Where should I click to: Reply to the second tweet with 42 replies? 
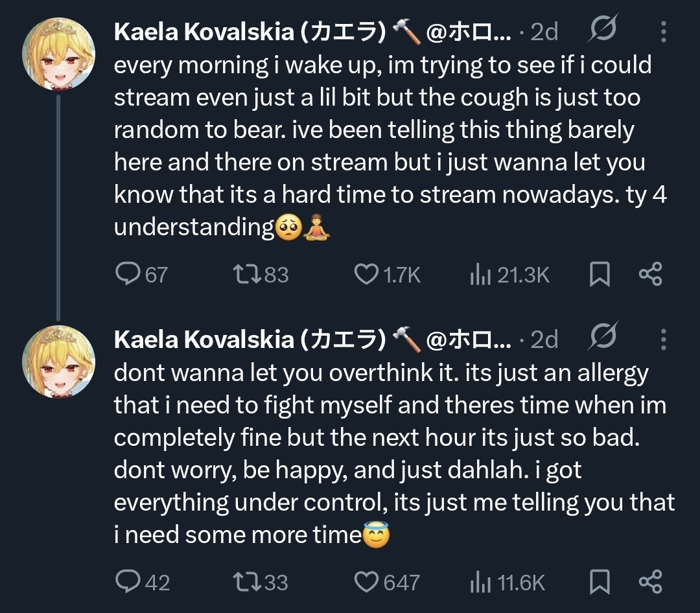coord(125,582)
